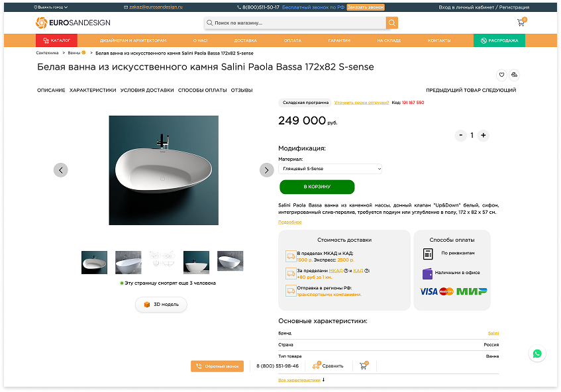This screenshot has height=392, width=561.
Task: Click the green В корзину button
Action: pyautogui.click(x=317, y=187)
